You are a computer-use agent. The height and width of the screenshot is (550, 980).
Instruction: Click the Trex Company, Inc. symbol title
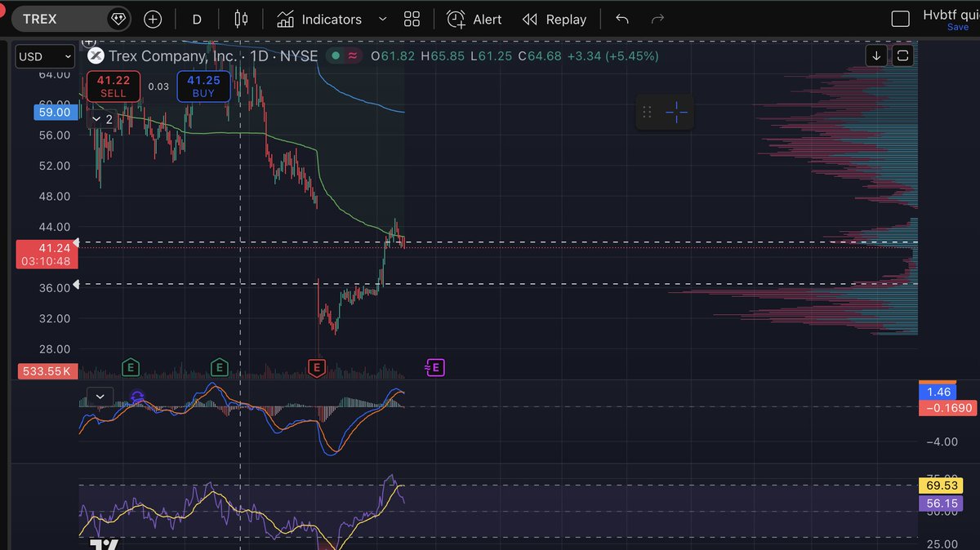174,55
